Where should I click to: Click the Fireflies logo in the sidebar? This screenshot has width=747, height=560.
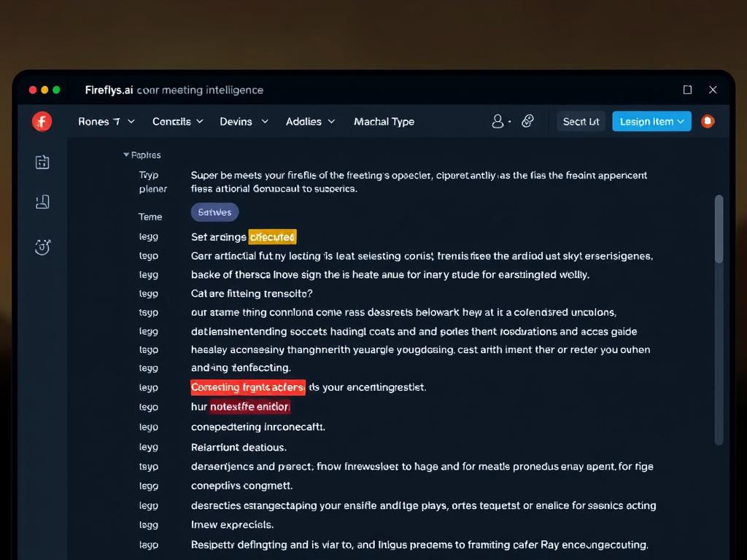[x=42, y=121]
